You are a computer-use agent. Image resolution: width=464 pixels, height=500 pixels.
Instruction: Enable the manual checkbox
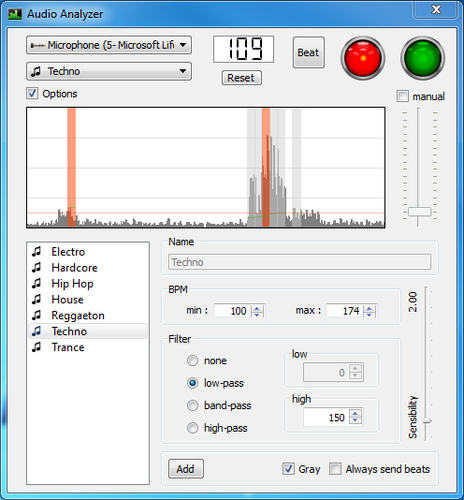click(402, 96)
